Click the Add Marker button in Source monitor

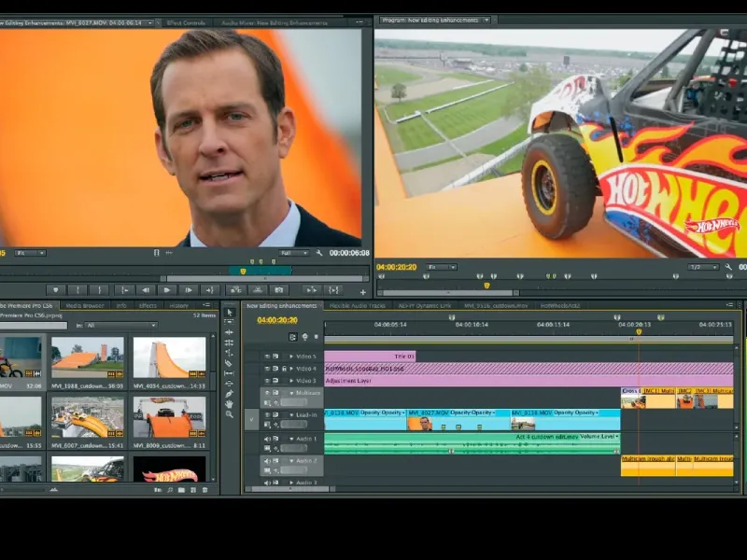click(57, 290)
